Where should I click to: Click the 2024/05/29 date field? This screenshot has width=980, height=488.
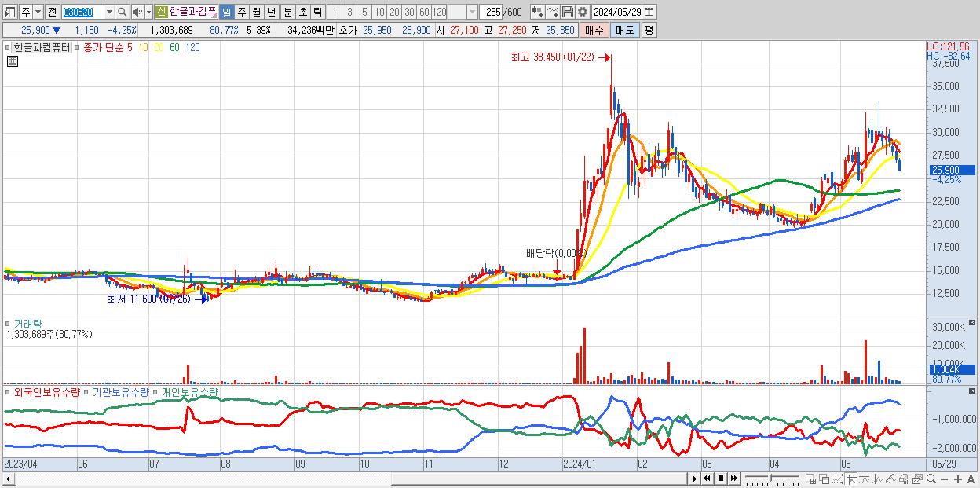tap(617, 12)
